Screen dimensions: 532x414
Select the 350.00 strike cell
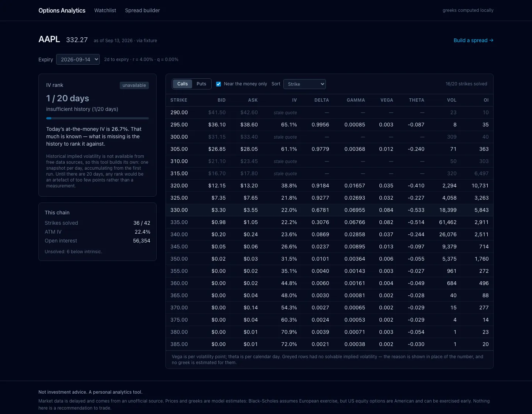(x=179, y=259)
